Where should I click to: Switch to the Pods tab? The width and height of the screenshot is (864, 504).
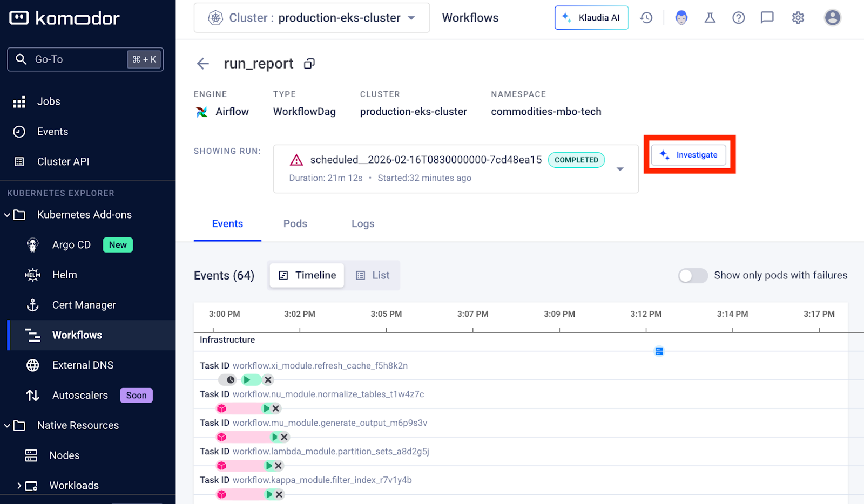pos(295,224)
